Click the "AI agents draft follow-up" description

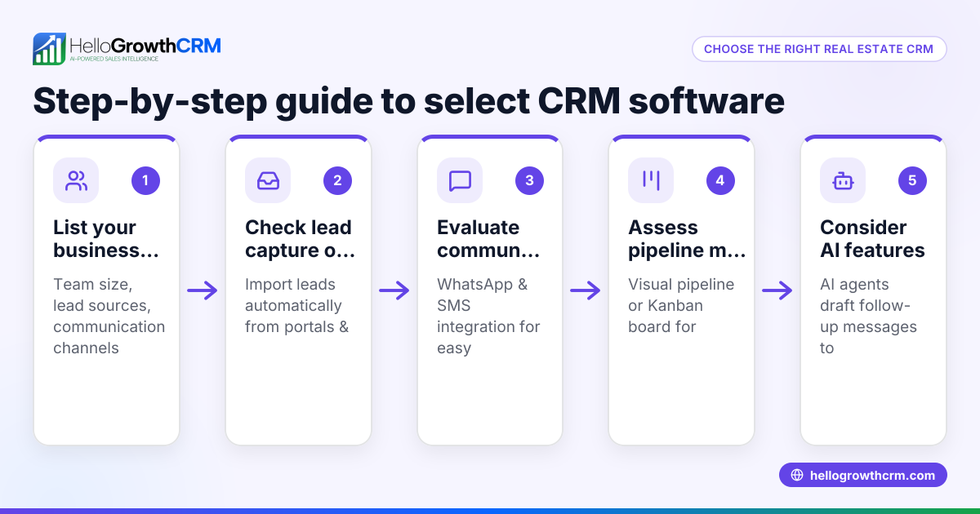click(868, 317)
